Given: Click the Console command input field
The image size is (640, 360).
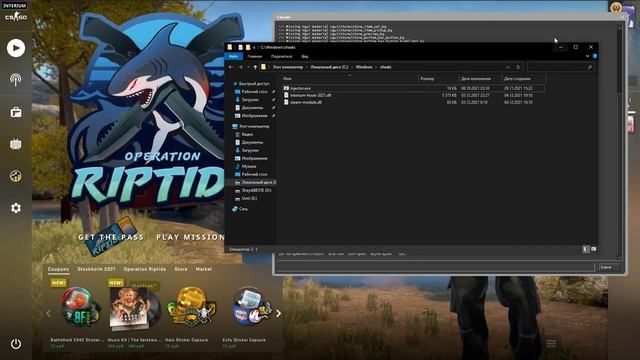Looking at the screenshot, I should (x=436, y=267).
